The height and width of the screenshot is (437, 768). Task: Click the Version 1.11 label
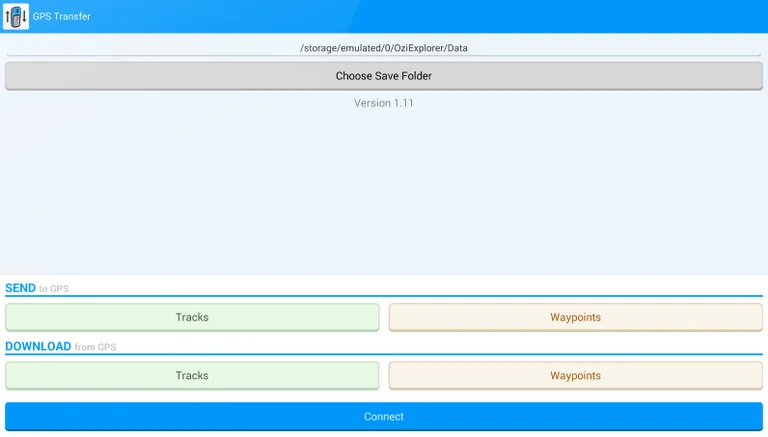tap(384, 103)
